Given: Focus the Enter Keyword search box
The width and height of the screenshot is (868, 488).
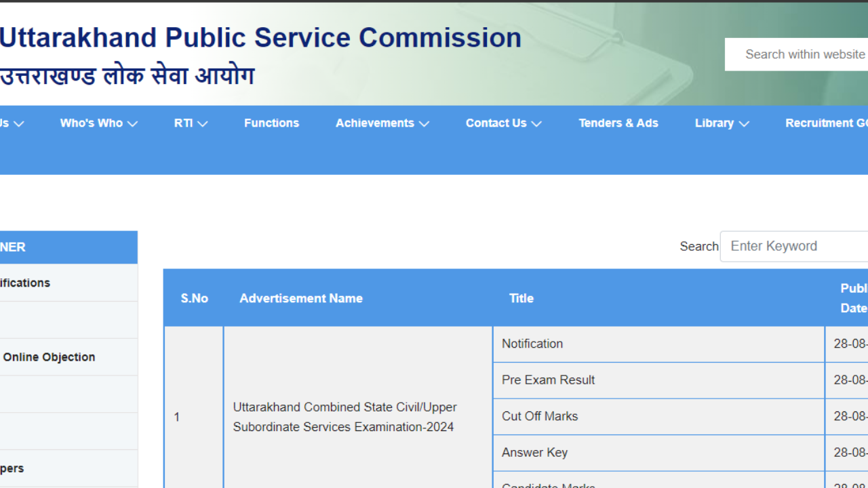Looking at the screenshot, I should pyautogui.click(x=797, y=246).
